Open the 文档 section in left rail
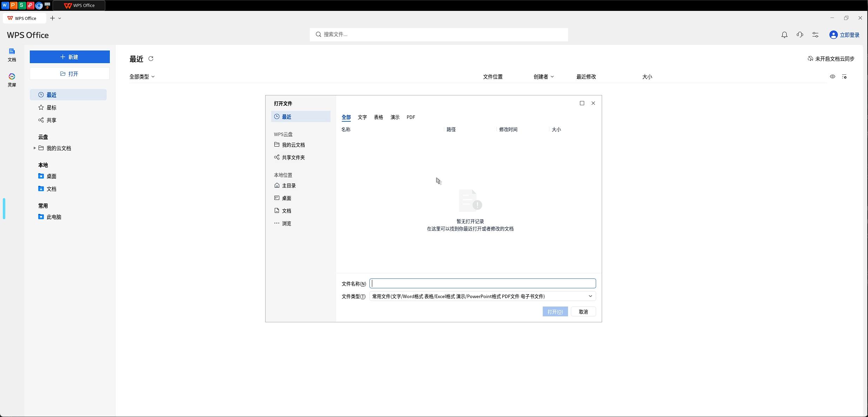Image resolution: width=868 pixels, height=417 pixels. (12, 55)
